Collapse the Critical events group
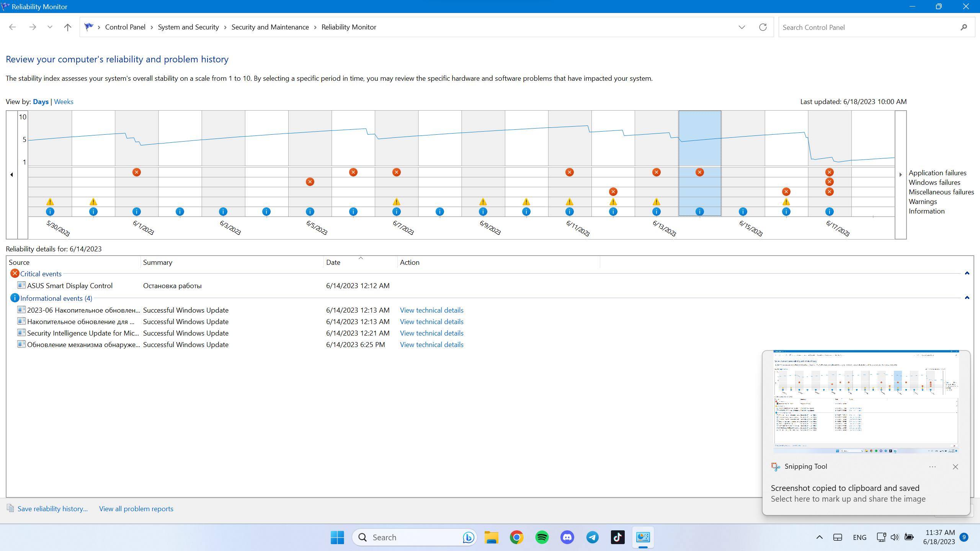Viewport: 980px width, 551px height. pos(967,273)
